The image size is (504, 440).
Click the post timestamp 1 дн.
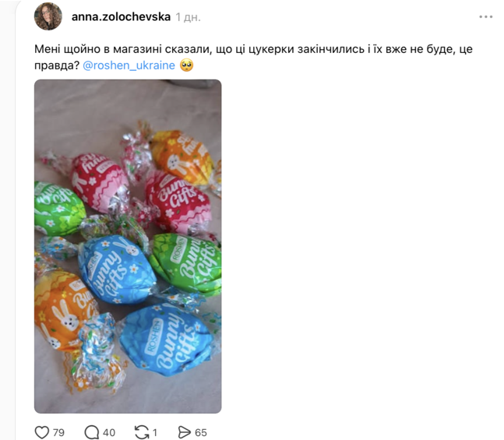click(x=188, y=17)
